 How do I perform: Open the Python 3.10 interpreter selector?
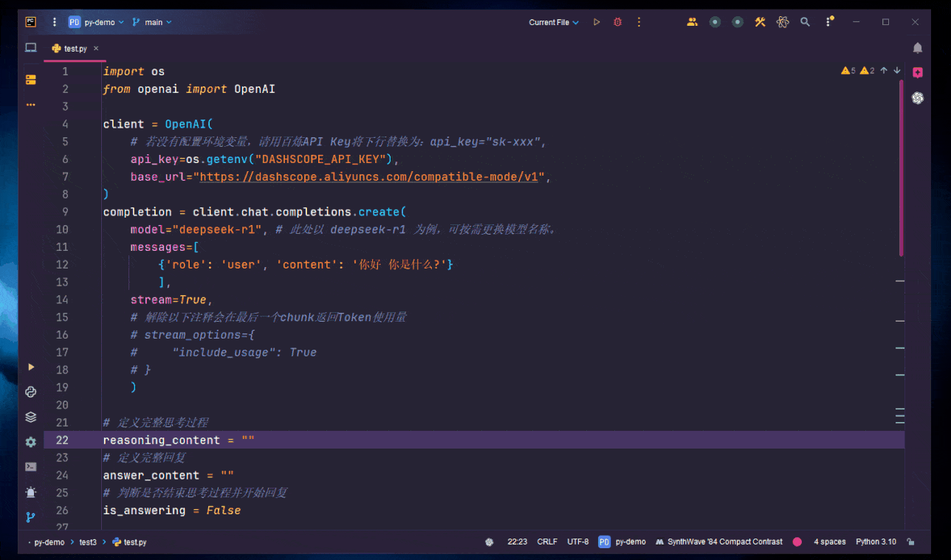pos(876,542)
